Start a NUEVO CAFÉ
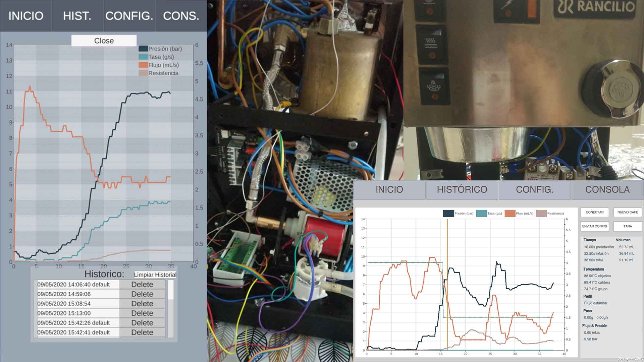The width and height of the screenshot is (644, 362). (628, 213)
